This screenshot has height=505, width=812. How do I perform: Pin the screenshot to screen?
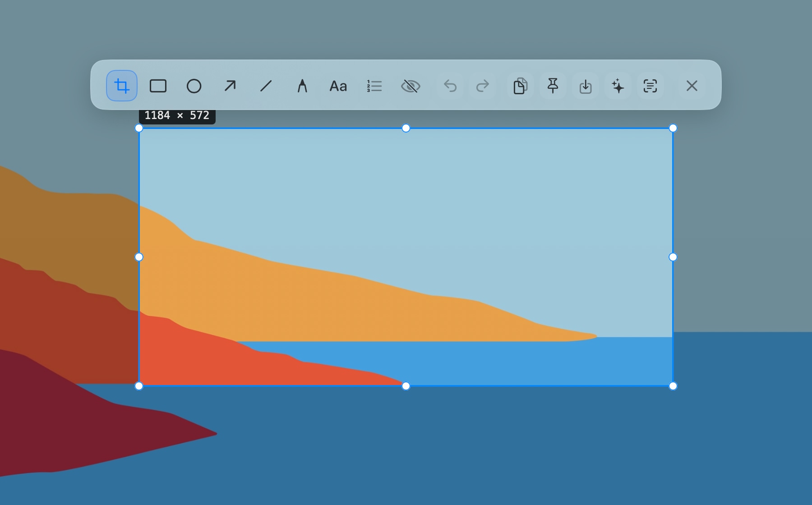point(553,86)
